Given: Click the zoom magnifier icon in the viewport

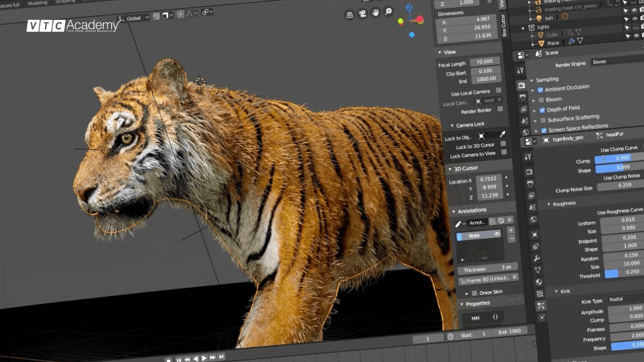Looking at the screenshot, I should coord(388,12).
